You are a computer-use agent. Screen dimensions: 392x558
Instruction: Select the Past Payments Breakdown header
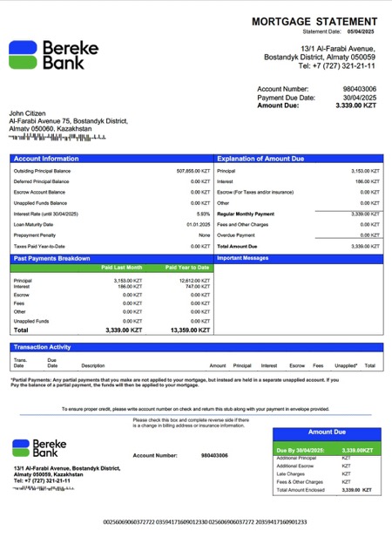tap(112, 259)
